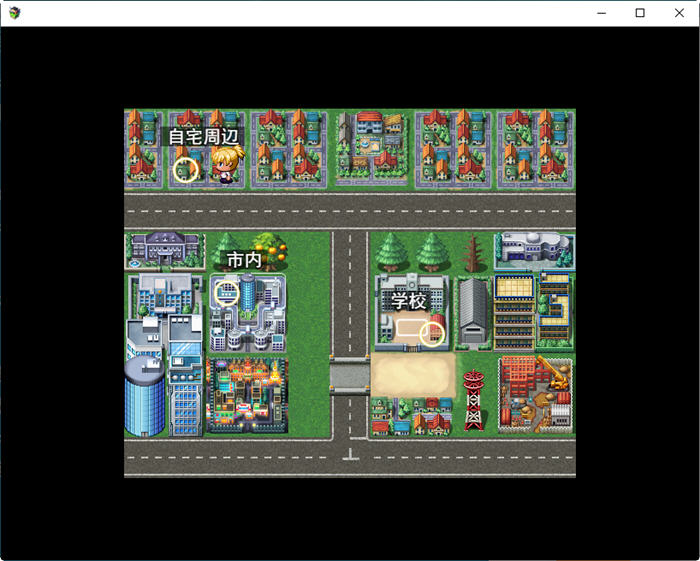700x561 pixels.
Task: Click the gray warehouse beside the school
Action: 472,312
